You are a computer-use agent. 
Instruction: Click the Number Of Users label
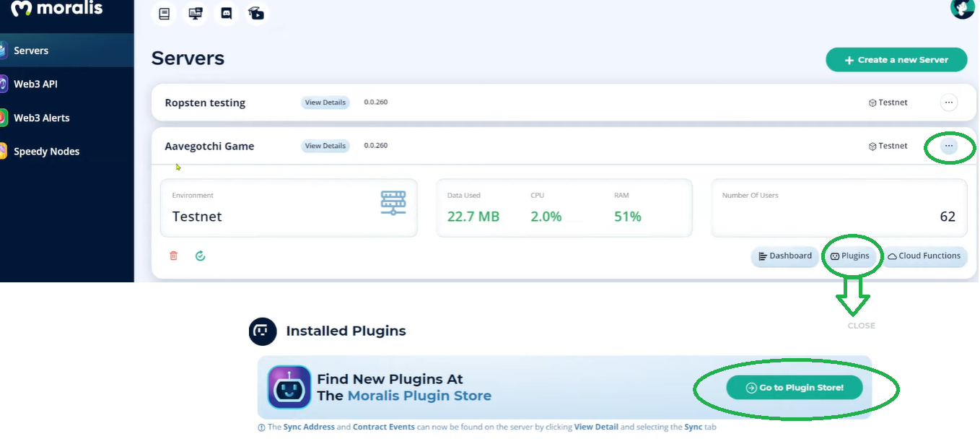tap(750, 196)
